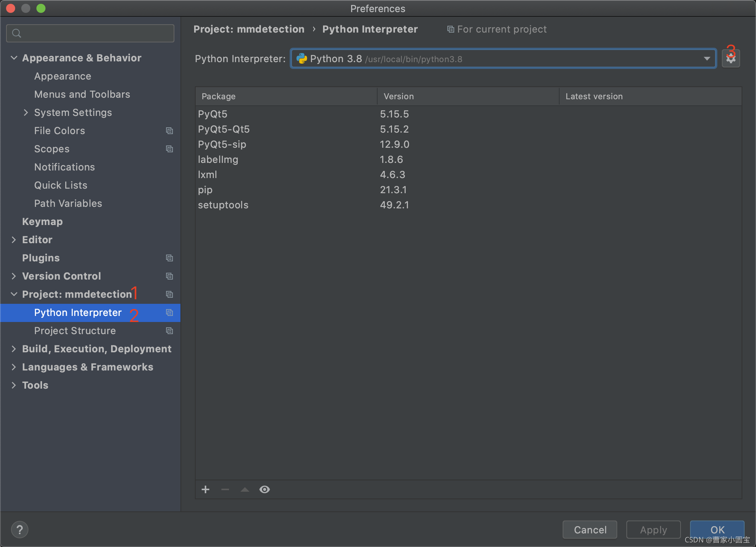
Task: Select the labelImg package row
Action: point(218,159)
